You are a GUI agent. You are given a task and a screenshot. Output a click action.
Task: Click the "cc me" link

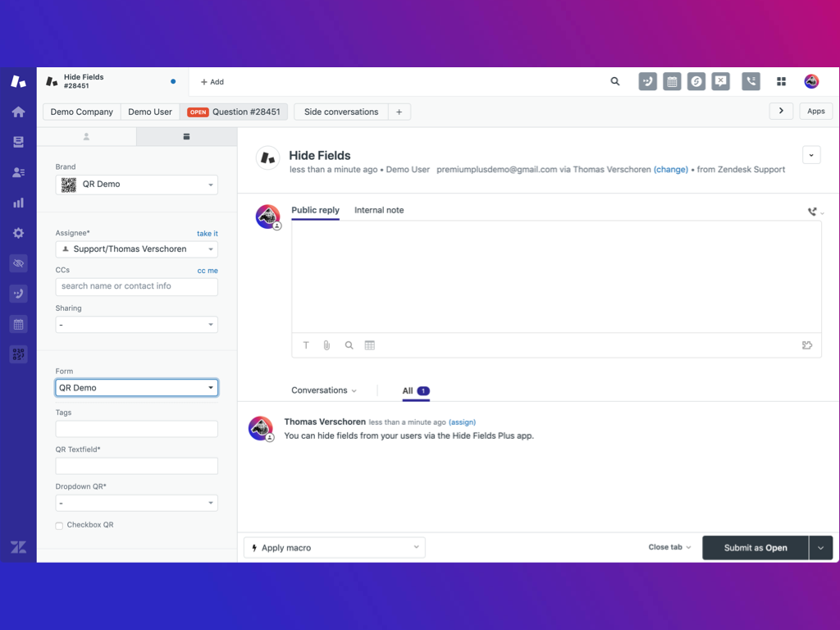click(x=207, y=271)
